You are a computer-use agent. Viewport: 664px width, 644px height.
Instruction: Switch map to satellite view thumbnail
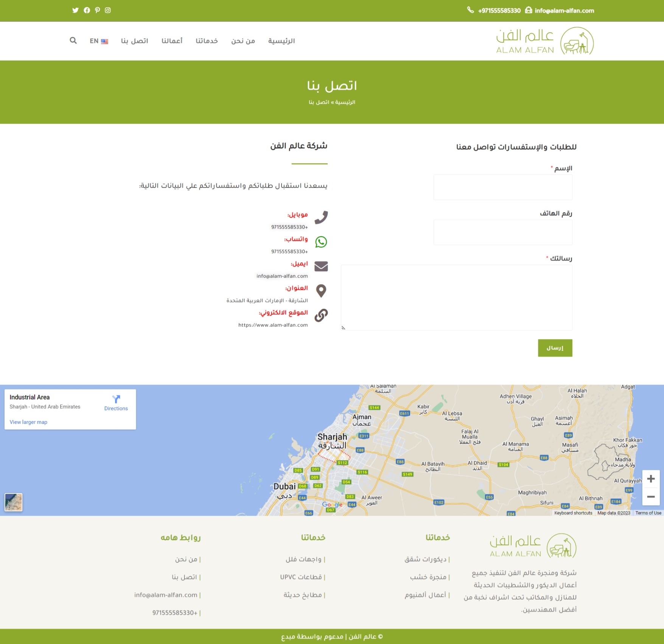coord(14,502)
